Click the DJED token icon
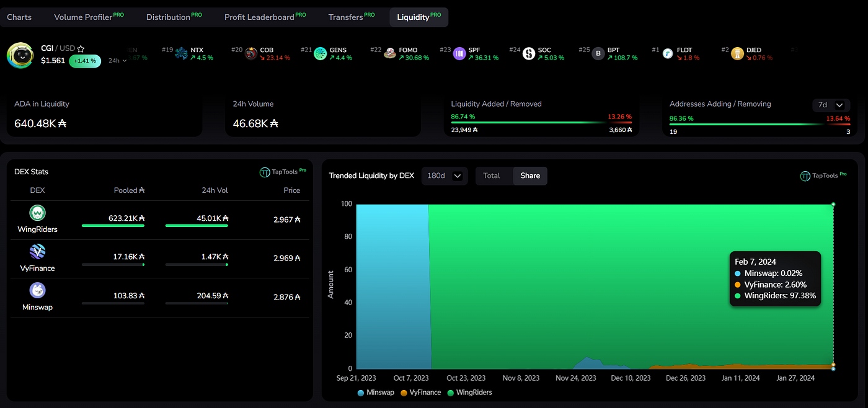868x408 pixels. 737,53
